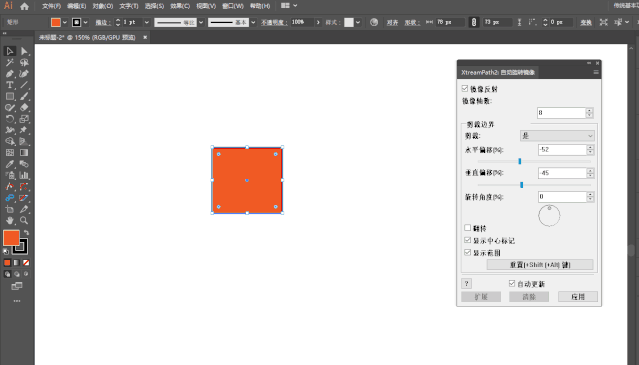Open the 对象(O) menu

pyautogui.click(x=103, y=6)
